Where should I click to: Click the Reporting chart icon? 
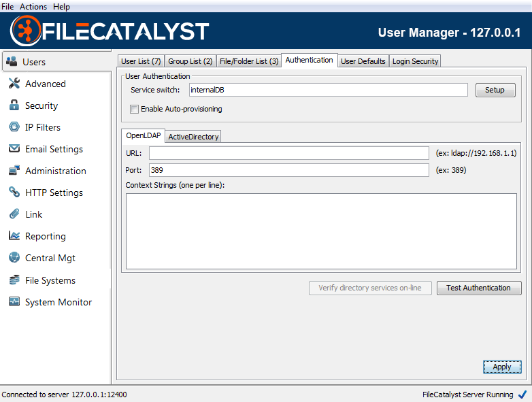click(x=14, y=235)
